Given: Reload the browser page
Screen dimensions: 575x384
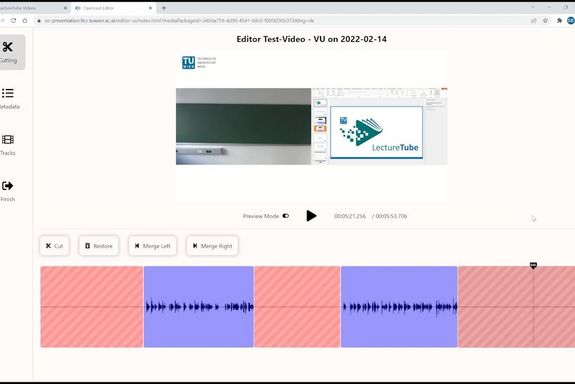Looking at the screenshot, I should coord(14,21).
